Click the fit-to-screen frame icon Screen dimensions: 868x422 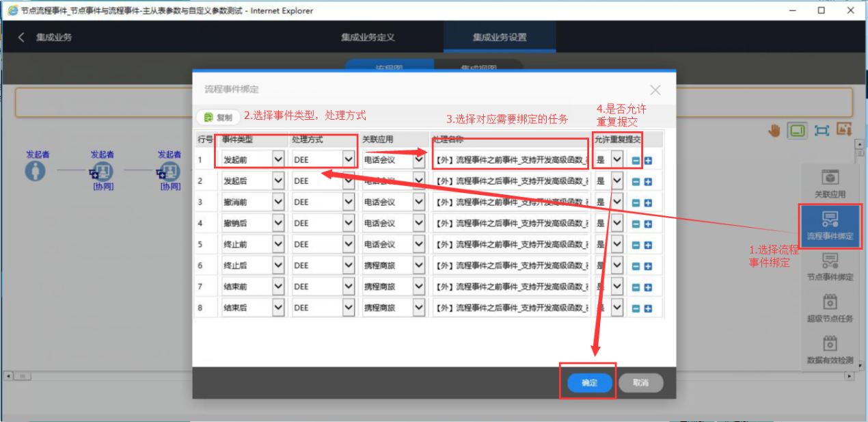pyautogui.click(x=821, y=130)
